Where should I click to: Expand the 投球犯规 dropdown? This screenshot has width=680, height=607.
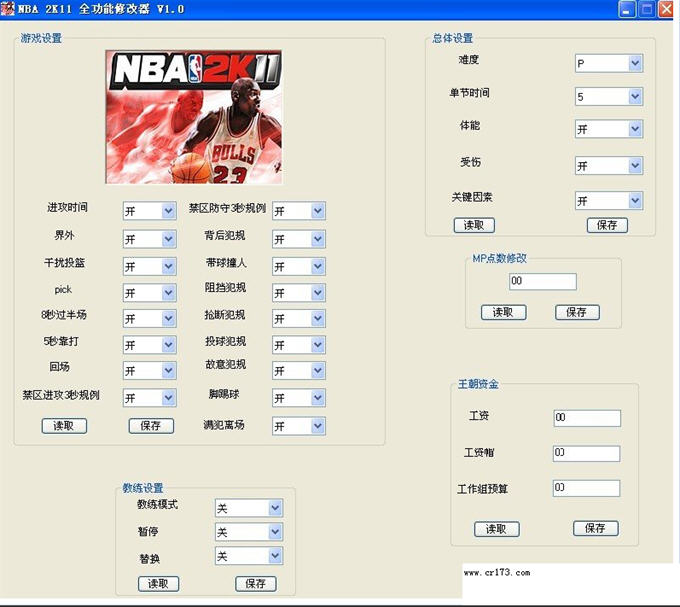coord(299,345)
